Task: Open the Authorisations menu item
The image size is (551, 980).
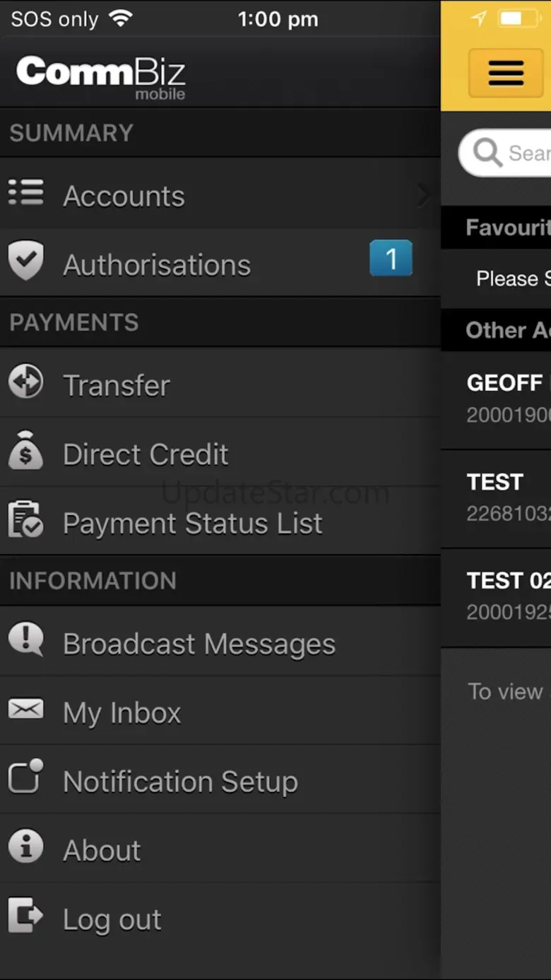Action: (x=157, y=265)
